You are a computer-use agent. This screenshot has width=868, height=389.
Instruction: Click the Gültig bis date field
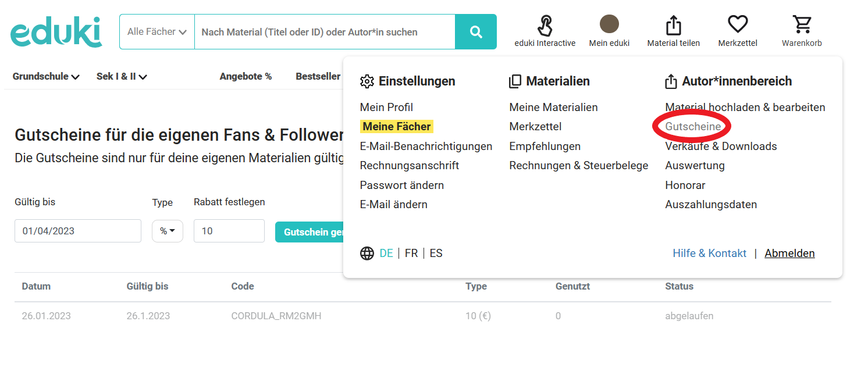[x=77, y=231]
